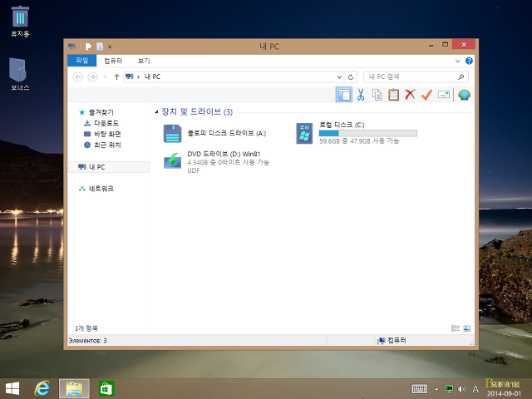The width and height of the screenshot is (532, 399).
Task: Open the address bar history dropdown
Action: click(339, 77)
